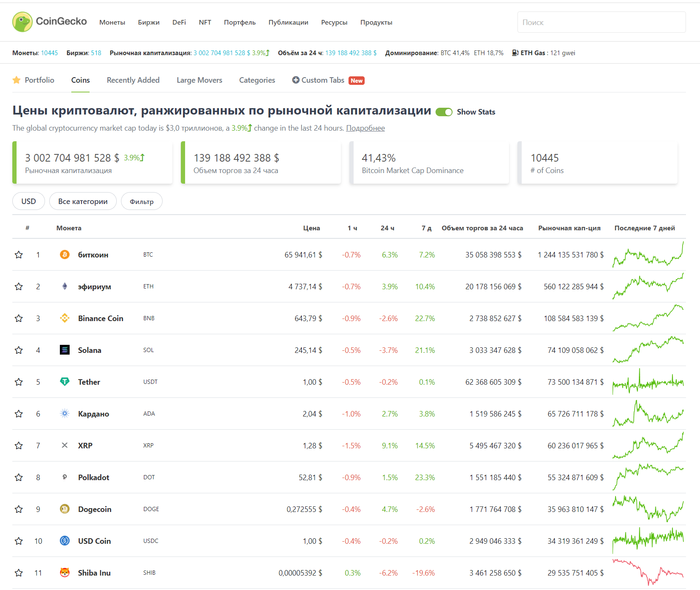
Task: Sort by 7 д column header
Action: (x=426, y=228)
